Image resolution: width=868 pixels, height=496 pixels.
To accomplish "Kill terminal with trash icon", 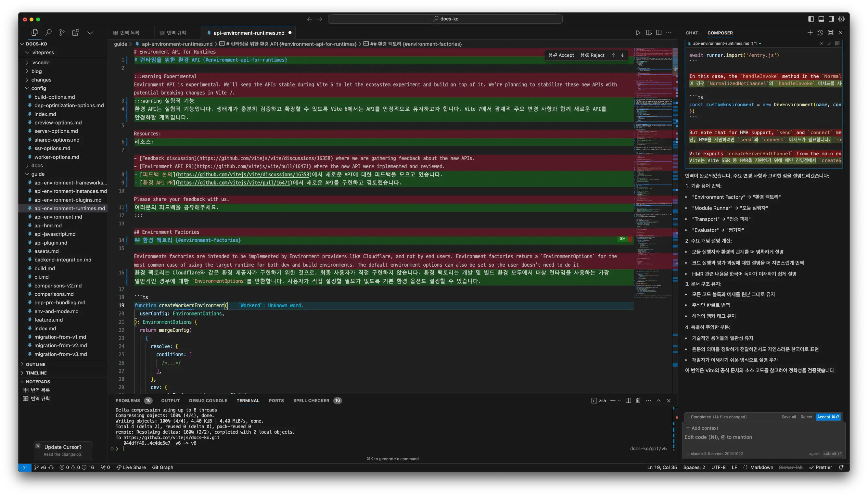I will 638,401.
